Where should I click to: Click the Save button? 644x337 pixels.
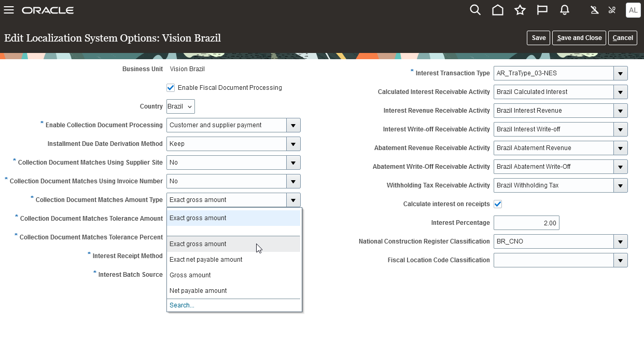(539, 38)
